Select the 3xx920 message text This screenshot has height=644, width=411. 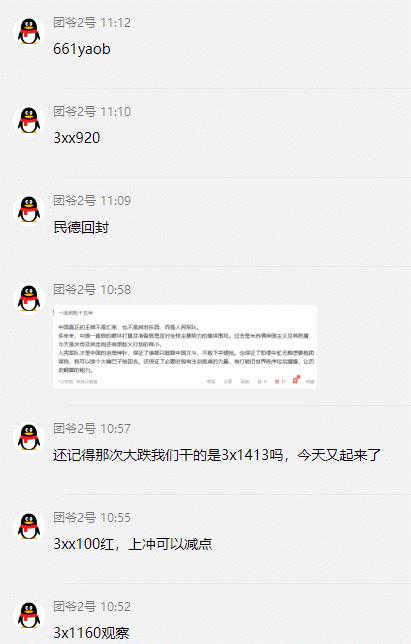(x=77, y=138)
